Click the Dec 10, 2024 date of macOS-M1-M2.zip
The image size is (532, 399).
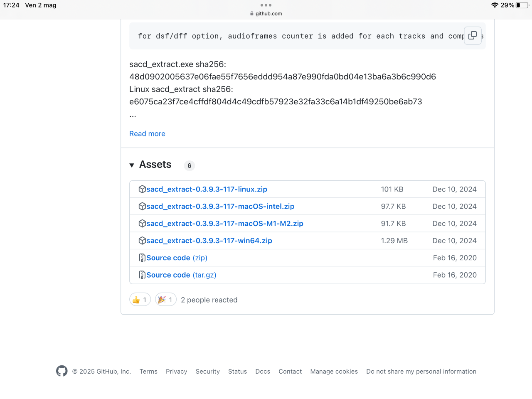(x=454, y=224)
